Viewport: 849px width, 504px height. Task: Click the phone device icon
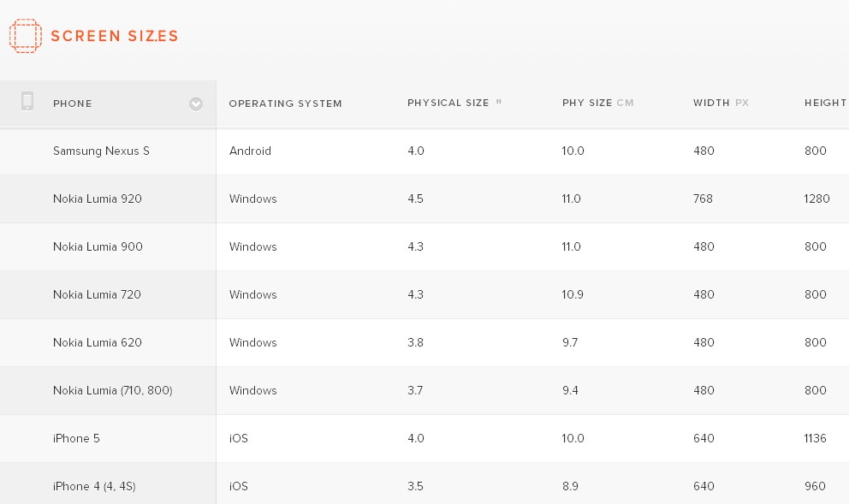(x=27, y=102)
